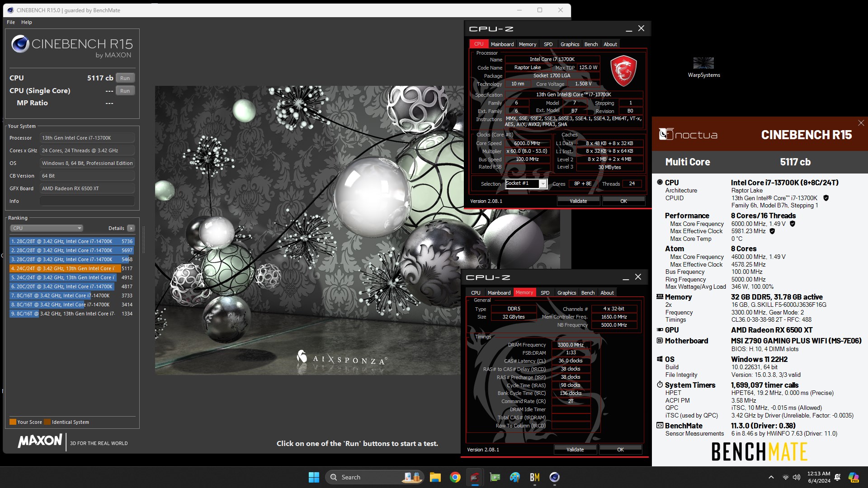This screenshot has width=868, height=488.
Task: Click OK in upper CPU-Z window
Action: point(623,201)
